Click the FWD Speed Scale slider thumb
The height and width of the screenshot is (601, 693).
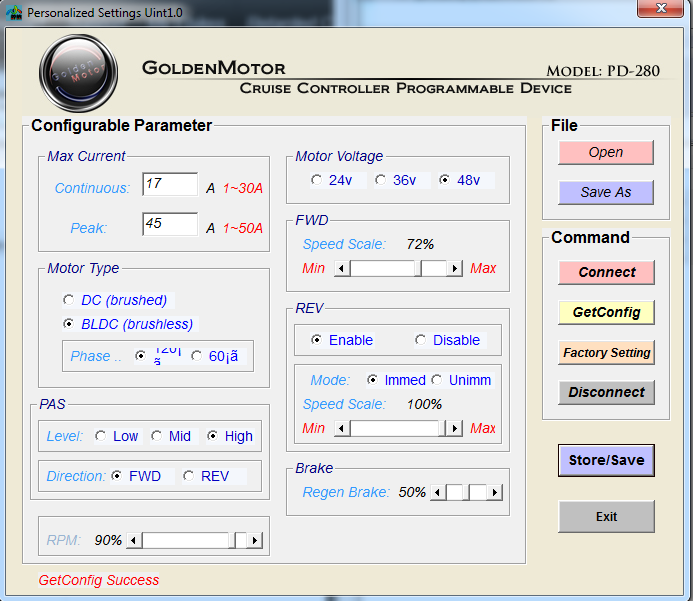(433, 268)
